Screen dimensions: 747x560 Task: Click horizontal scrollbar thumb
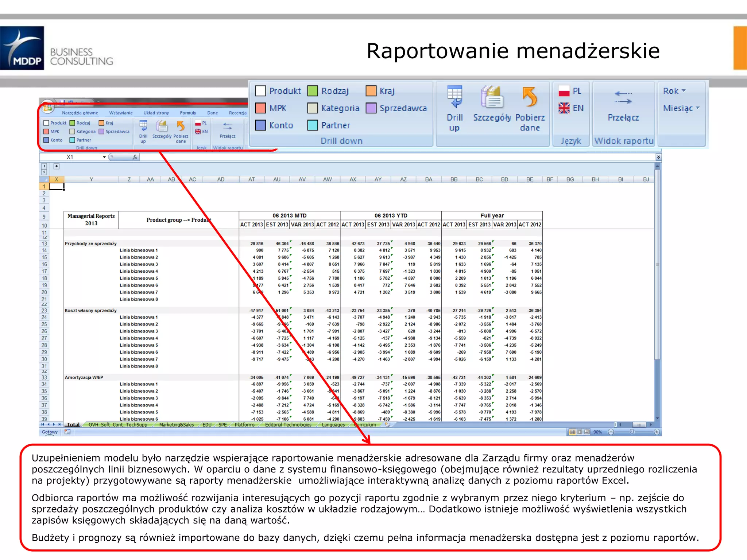[x=639, y=424]
